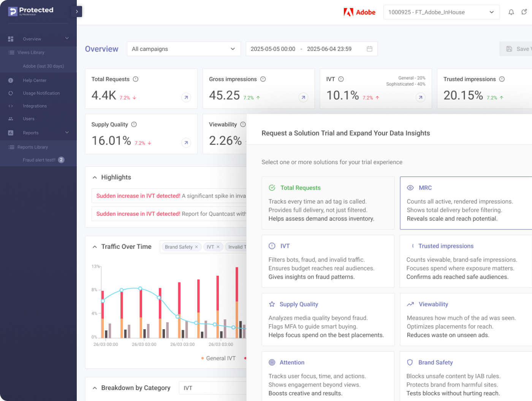Open the All campaigns dropdown
532x401 pixels.
point(184,49)
